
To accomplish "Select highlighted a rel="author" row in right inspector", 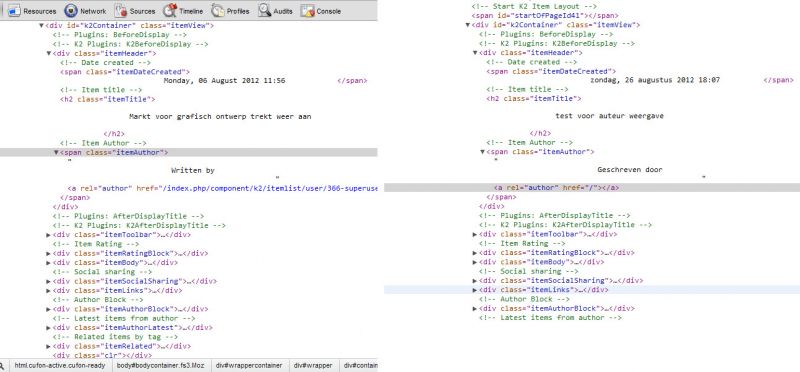I will [x=592, y=188].
